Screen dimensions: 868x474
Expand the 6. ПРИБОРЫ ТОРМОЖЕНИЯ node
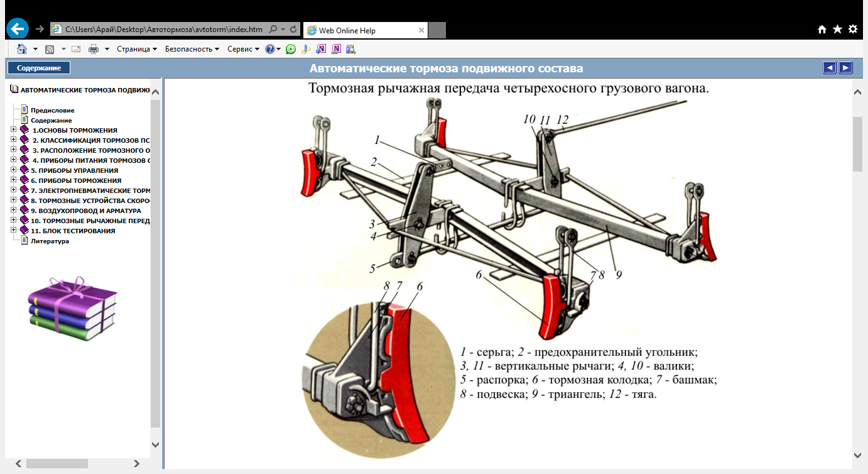[14, 180]
